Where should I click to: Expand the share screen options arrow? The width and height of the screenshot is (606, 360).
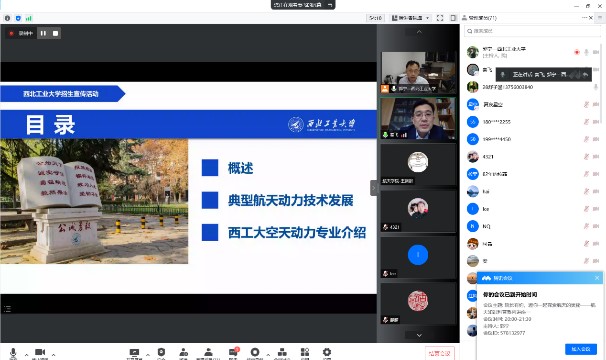(x=148, y=354)
